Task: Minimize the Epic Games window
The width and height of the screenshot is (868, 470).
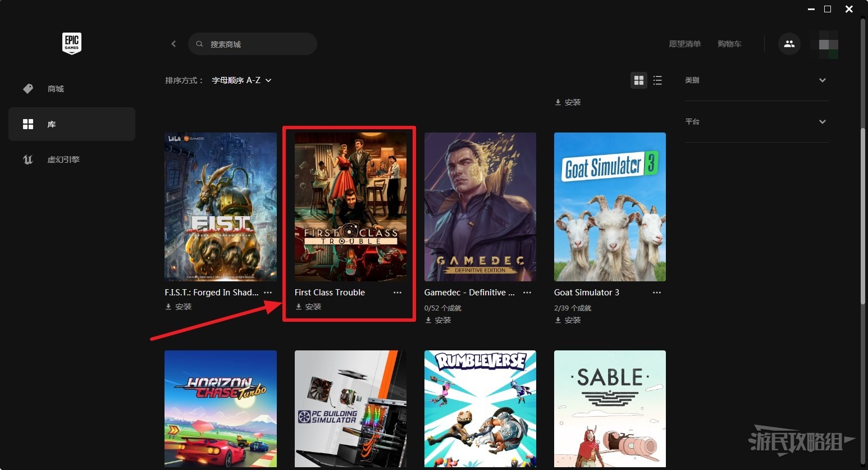Action: [x=811, y=9]
